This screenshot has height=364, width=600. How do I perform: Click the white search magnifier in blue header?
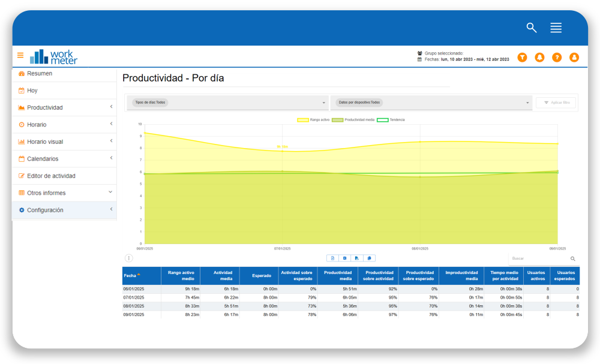(531, 28)
